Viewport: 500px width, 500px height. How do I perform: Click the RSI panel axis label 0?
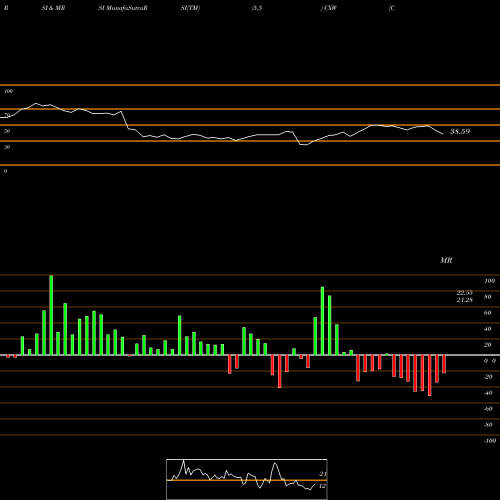coord(5,171)
